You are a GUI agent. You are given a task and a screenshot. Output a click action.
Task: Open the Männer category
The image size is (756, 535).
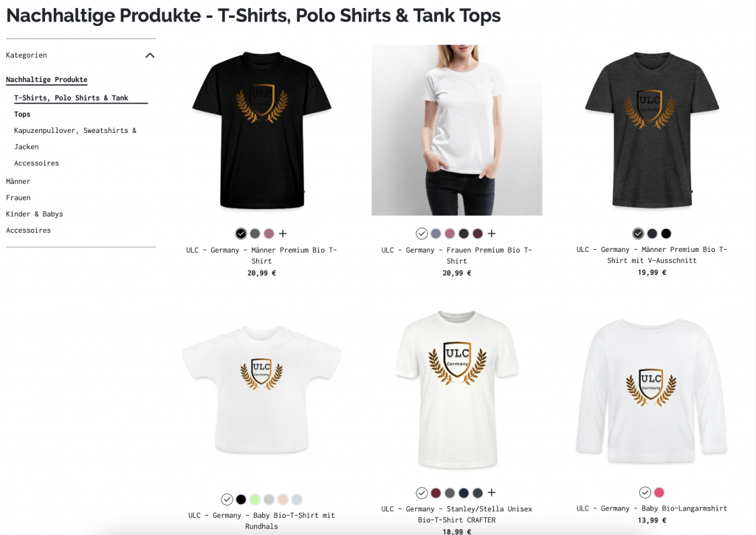(x=18, y=181)
